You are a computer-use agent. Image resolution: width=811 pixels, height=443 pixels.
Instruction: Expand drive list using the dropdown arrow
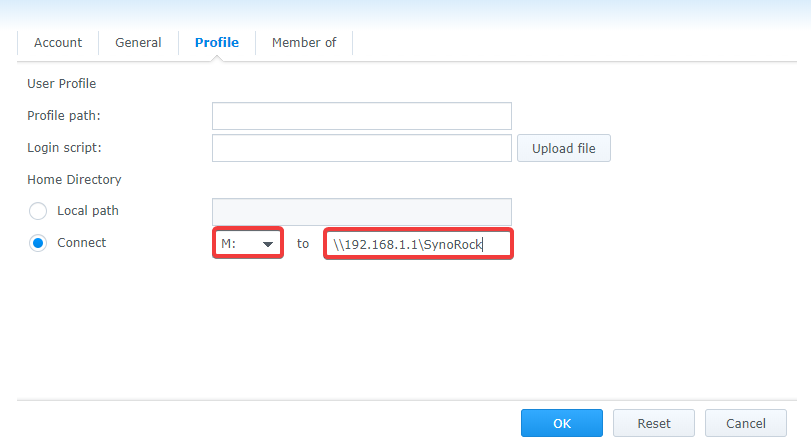point(268,244)
